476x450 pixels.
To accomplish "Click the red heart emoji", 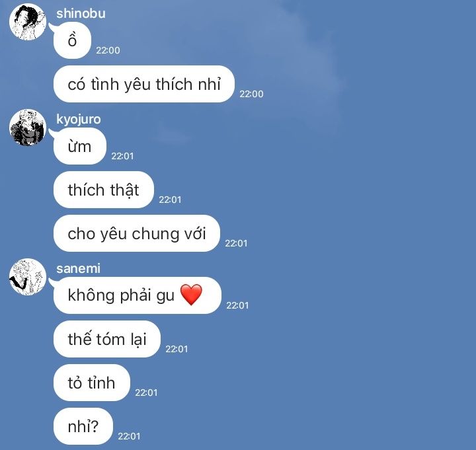I will [191, 295].
